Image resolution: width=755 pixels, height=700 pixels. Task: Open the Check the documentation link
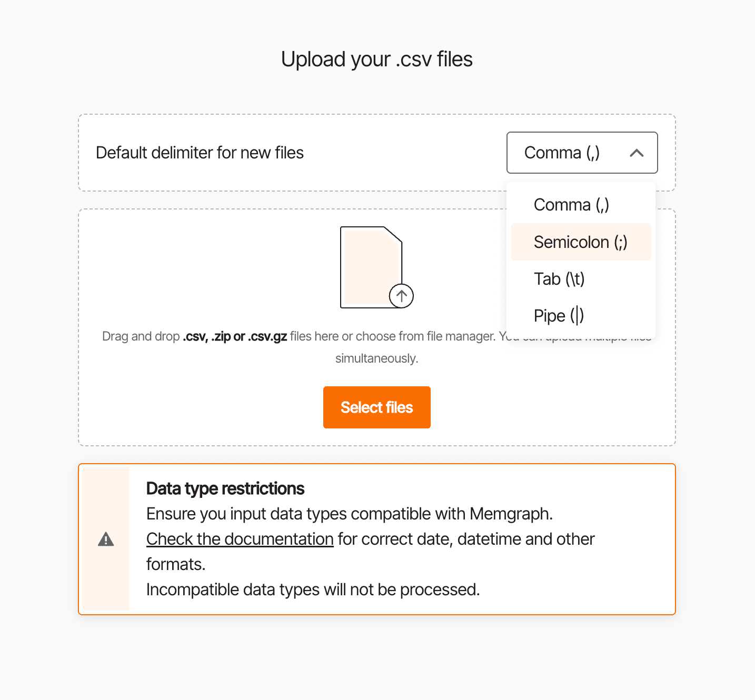pyautogui.click(x=240, y=539)
